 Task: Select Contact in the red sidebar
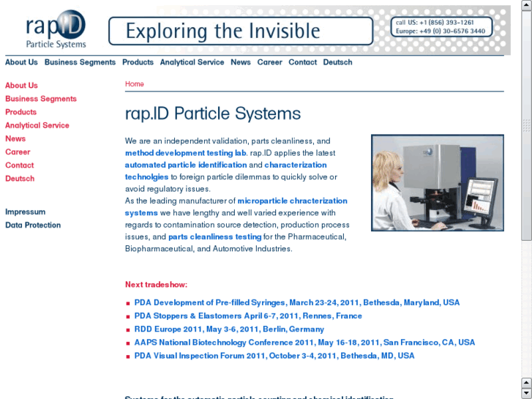click(19, 165)
